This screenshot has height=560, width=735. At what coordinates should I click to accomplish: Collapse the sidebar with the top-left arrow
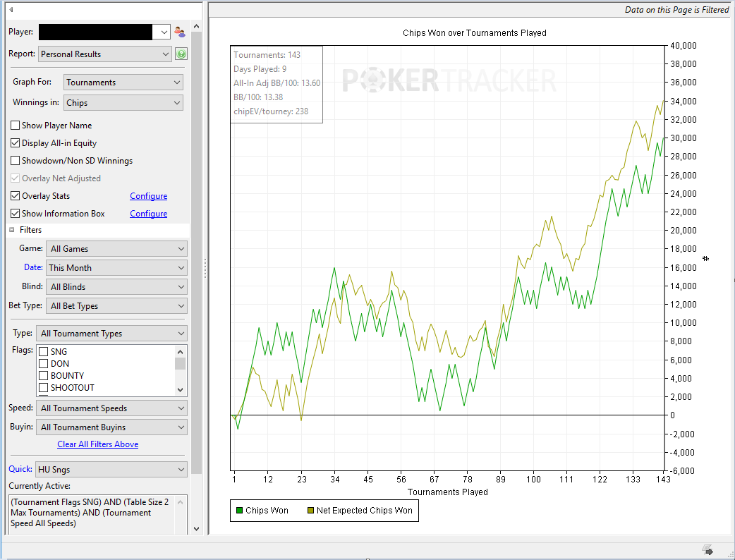[x=11, y=9]
